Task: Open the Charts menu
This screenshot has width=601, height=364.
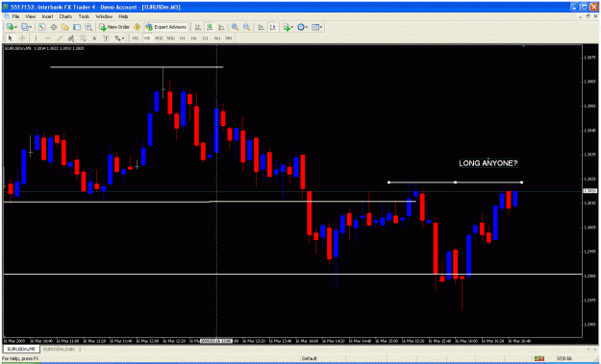Action: [65, 17]
